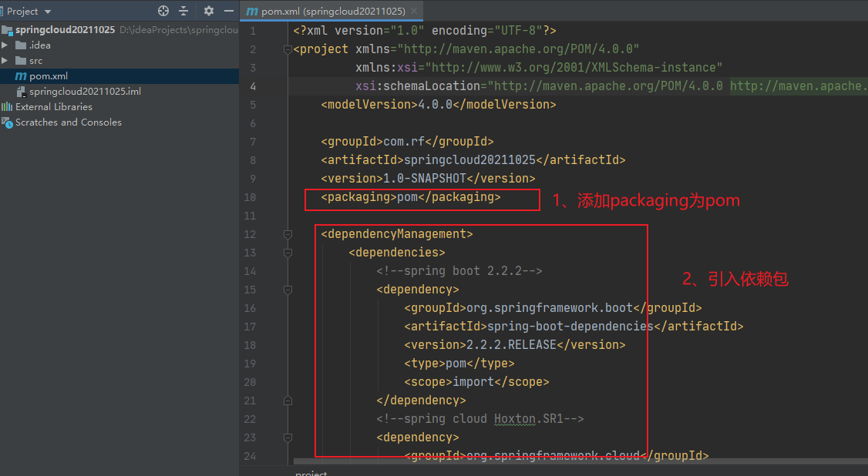The image size is (868, 476).
Task: Close the pom.xml editor tab
Action: [x=414, y=11]
